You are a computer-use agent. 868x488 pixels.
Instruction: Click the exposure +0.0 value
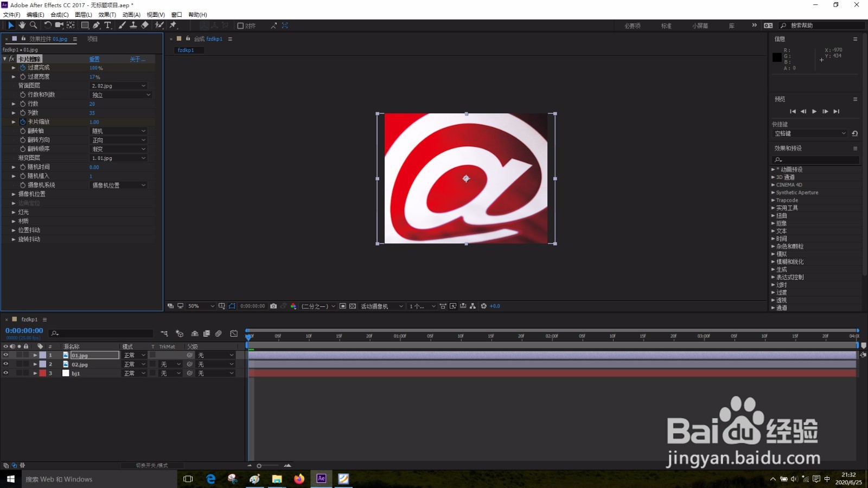pyautogui.click(x=495, y=306)
